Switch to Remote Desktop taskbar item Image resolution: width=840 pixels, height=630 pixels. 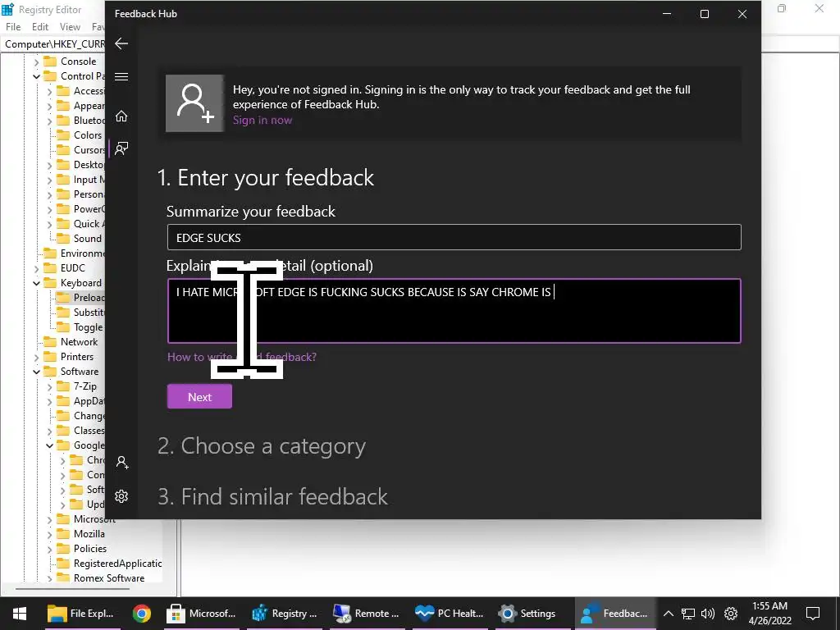pos(367,614)
